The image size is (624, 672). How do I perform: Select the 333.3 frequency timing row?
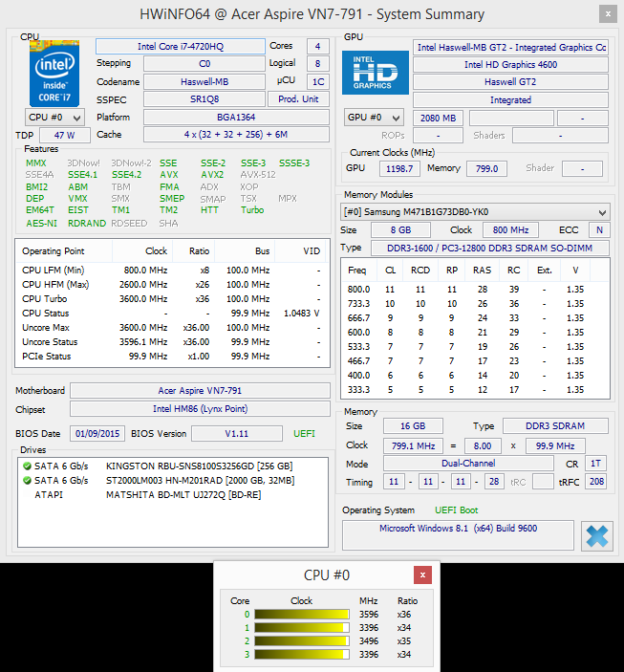coord(475,390)
